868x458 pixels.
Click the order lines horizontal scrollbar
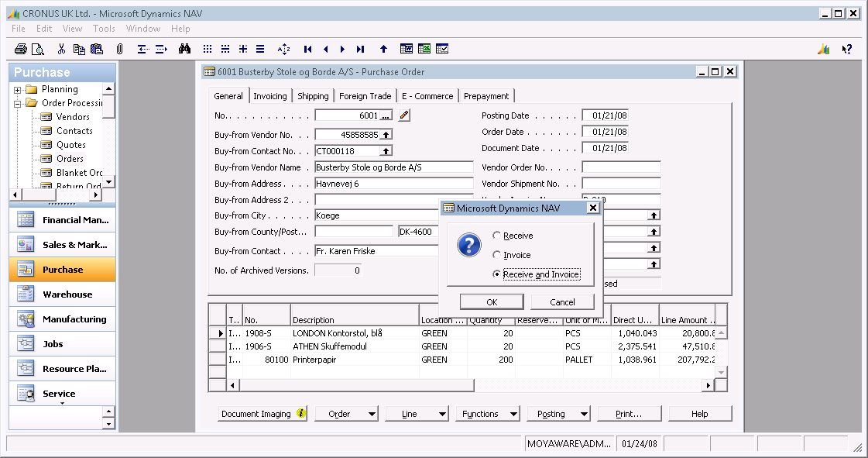(470, 385)
